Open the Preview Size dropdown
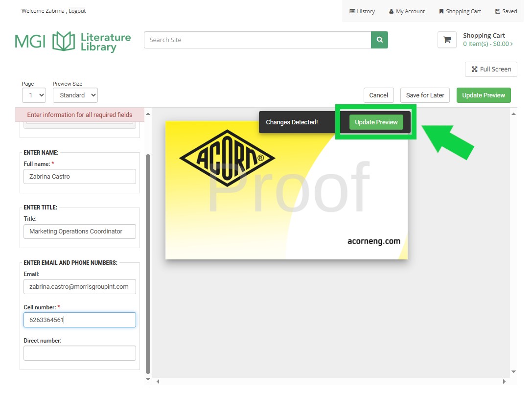532x394 pixels. [75, 95]
